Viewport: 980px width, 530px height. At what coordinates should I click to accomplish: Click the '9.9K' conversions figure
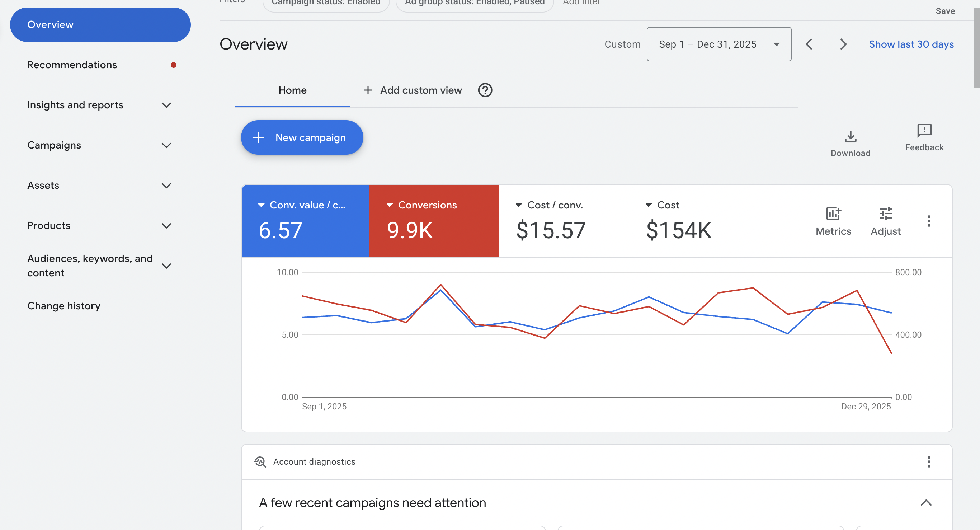[410, 230]
